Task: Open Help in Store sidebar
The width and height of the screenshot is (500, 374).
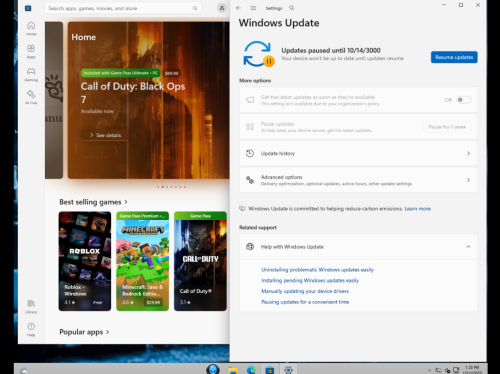Action: point(31,330)
